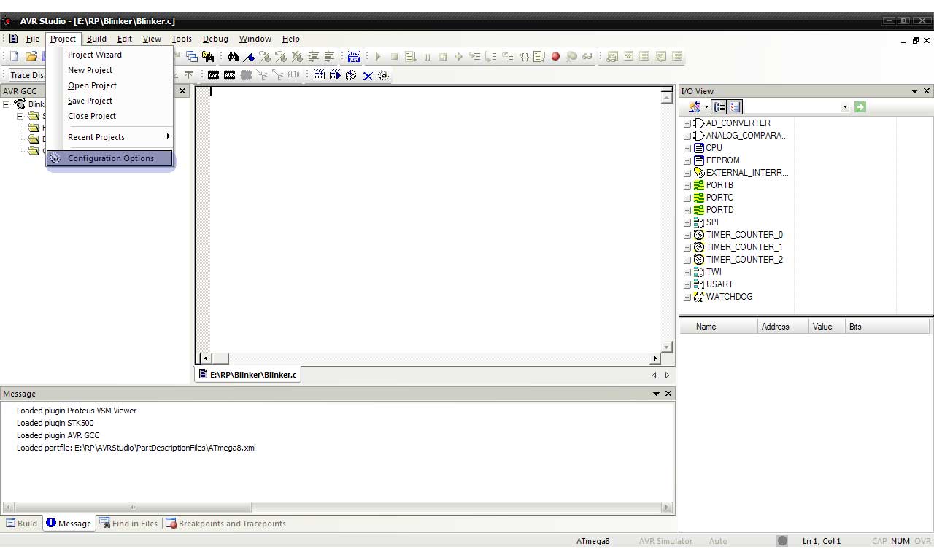Open the I/O View panel menu arrow
This screenshot has width=934, height=560.
click(914, 91)
